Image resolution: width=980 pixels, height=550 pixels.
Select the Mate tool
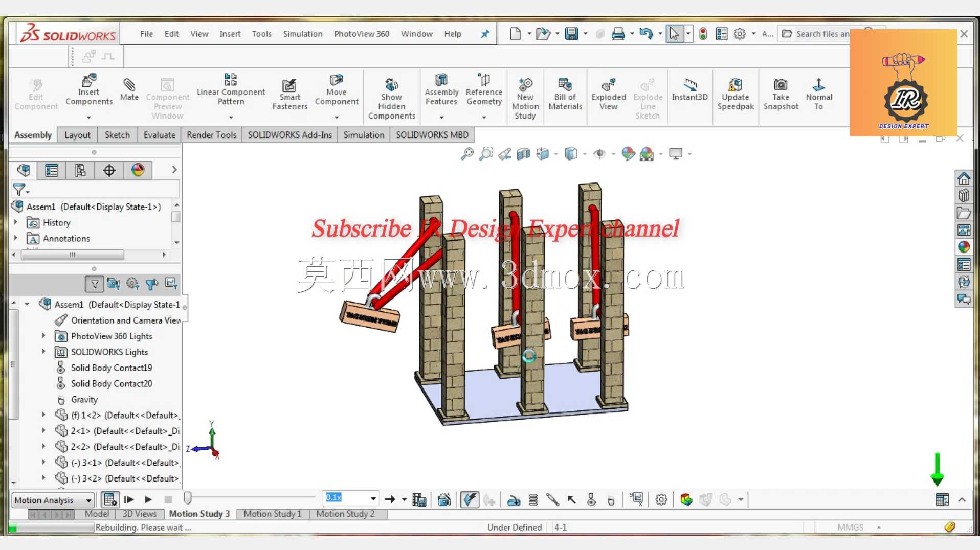click(129, 89)
